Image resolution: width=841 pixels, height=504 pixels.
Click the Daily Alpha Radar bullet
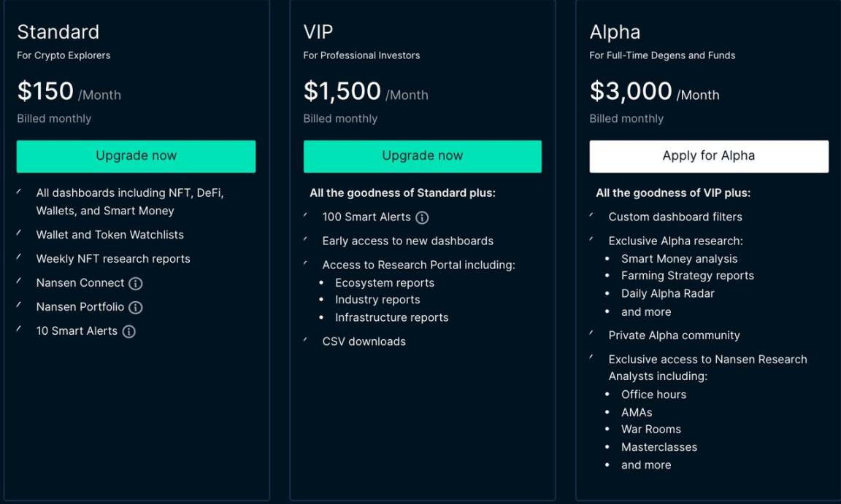coord(668,293)
